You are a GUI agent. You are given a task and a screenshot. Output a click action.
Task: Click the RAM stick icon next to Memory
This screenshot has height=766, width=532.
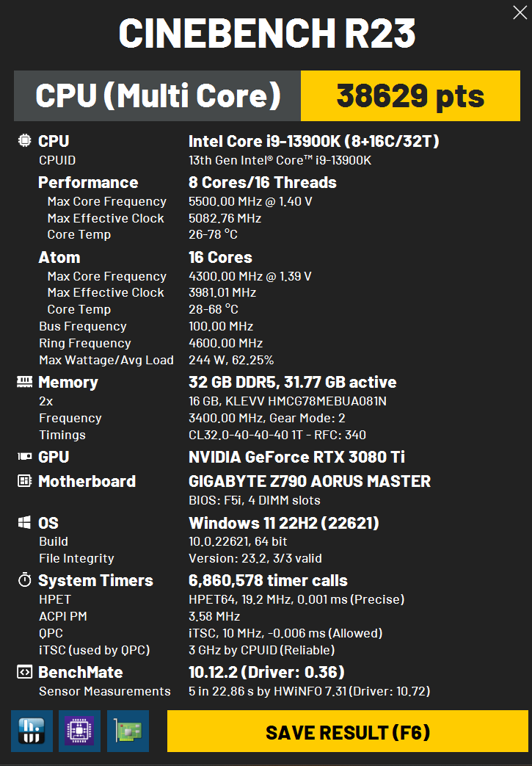(24, 382)
